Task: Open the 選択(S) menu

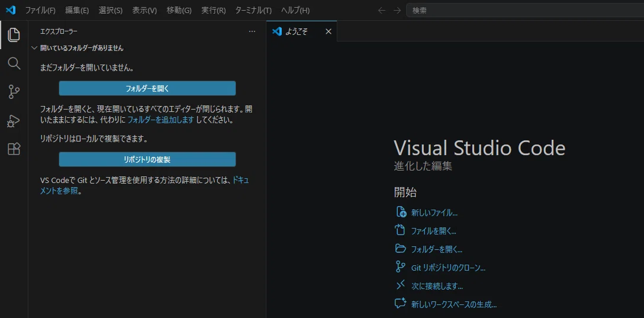Action: pyautogui.click(x=111, y=10)
